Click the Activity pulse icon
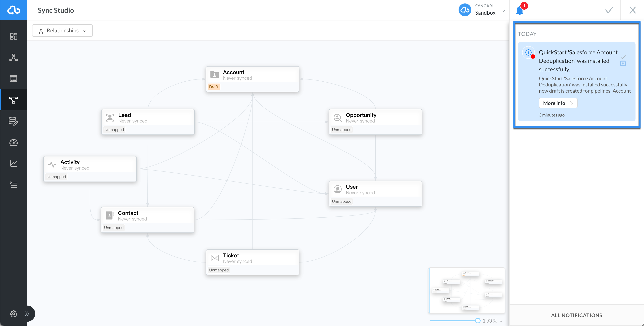Image resolution: width=644 pixels, height=326 pixels. pos(52,165)
